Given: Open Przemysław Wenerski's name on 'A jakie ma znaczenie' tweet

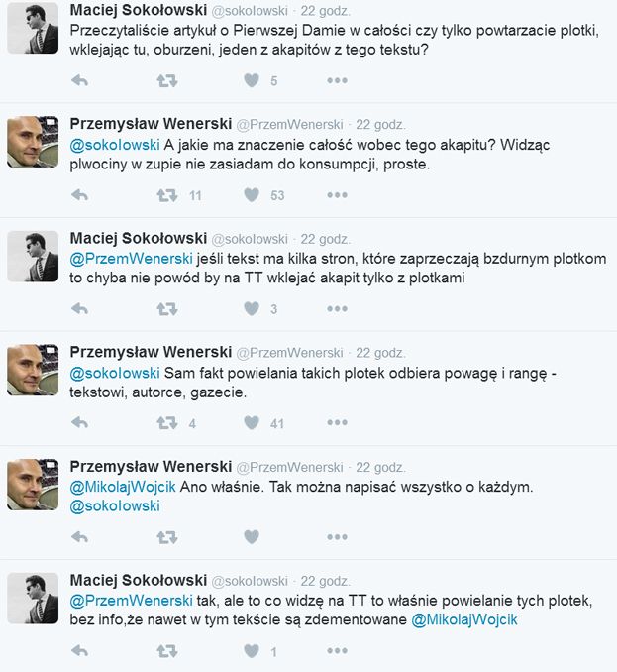Looking at the screenshot, I should [x=151, y=124].
